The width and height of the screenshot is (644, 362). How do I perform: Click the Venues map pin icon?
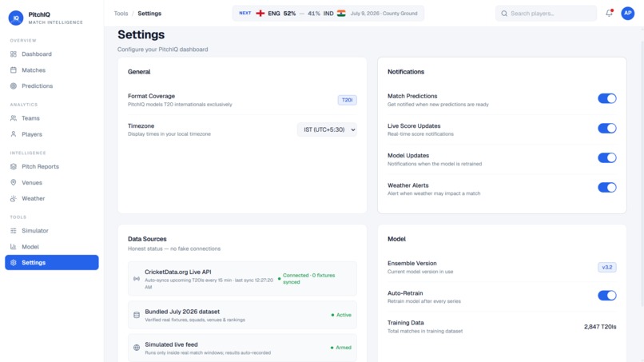[14, 182]
